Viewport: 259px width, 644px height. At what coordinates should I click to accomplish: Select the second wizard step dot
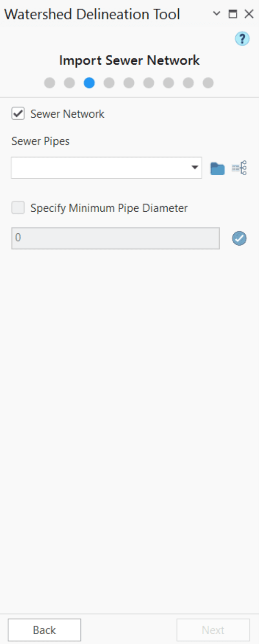tap(69, 83)
